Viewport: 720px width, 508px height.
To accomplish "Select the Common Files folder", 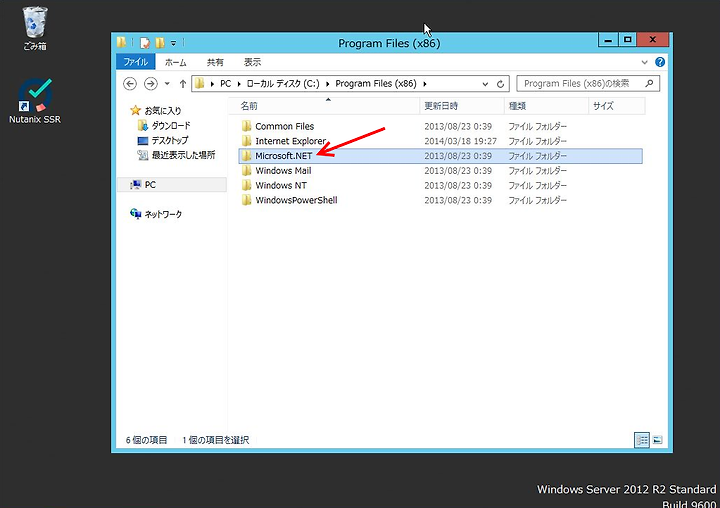I will click(x=285, y=126).
